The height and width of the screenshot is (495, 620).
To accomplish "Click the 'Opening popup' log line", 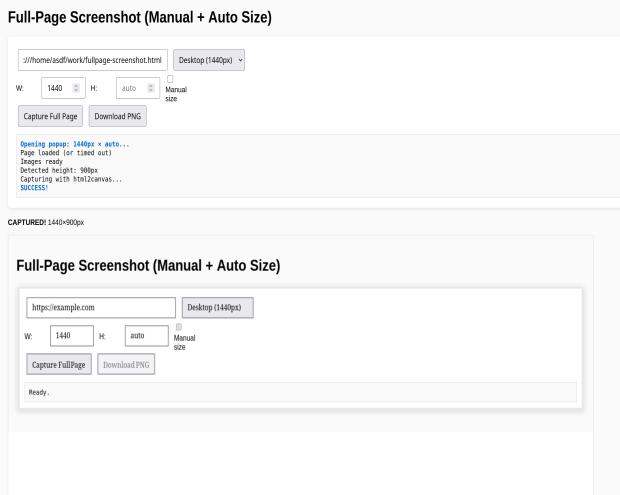I will (74, 144).
